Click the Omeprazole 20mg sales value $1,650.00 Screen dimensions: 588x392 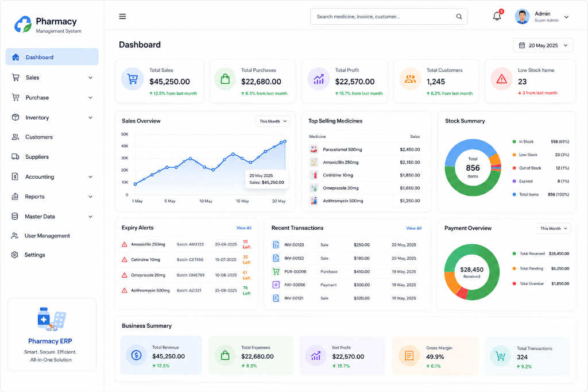(409, 188)
